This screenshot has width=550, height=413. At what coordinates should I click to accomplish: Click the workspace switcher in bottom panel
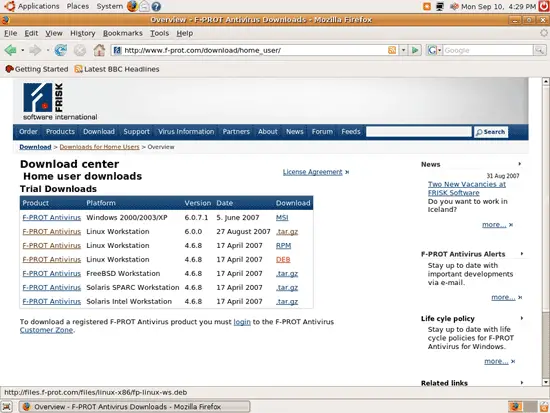[x=523, y=407]
